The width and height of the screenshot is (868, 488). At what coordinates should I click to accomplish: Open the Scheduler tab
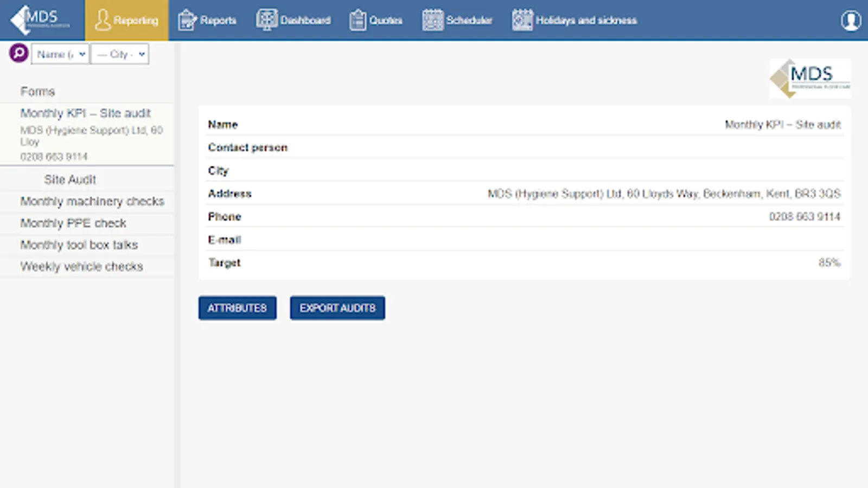tap(457, 20)
